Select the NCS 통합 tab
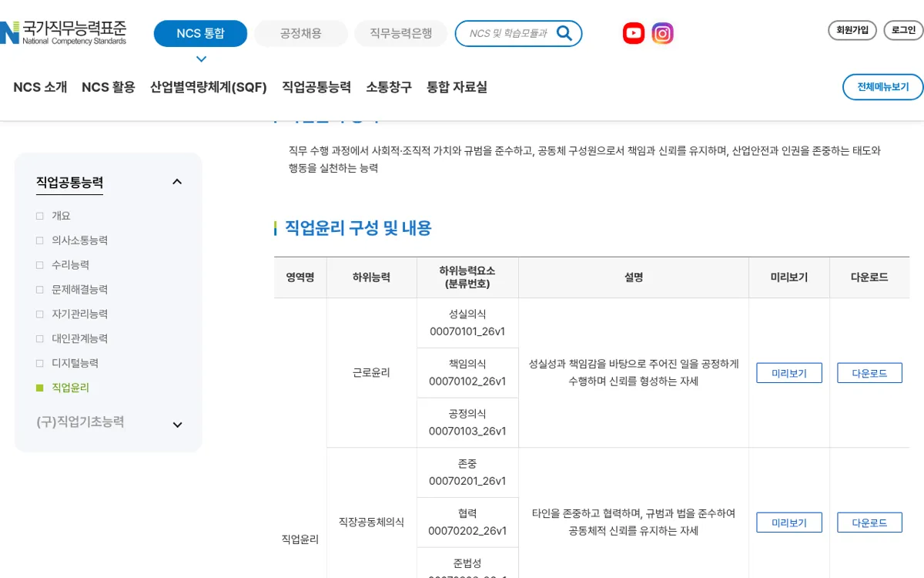The image size is (924, 578). click(x=200, y=34)
